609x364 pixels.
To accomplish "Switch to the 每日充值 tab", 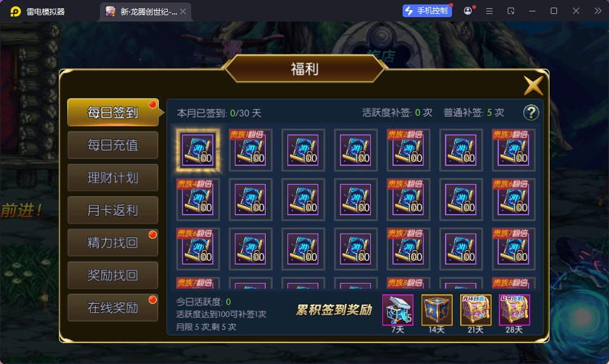I will pyautogui.click(x=113, y=145).
